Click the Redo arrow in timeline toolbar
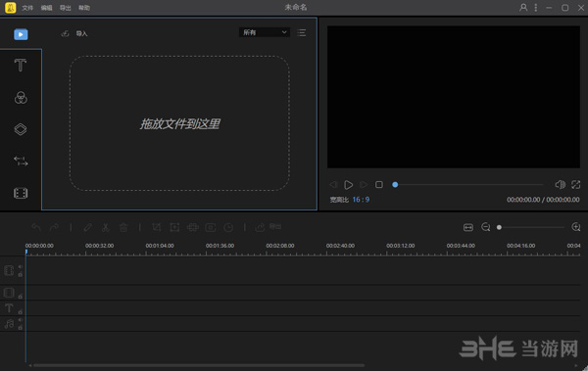This screenshot has height=371, width=588. 54,227
